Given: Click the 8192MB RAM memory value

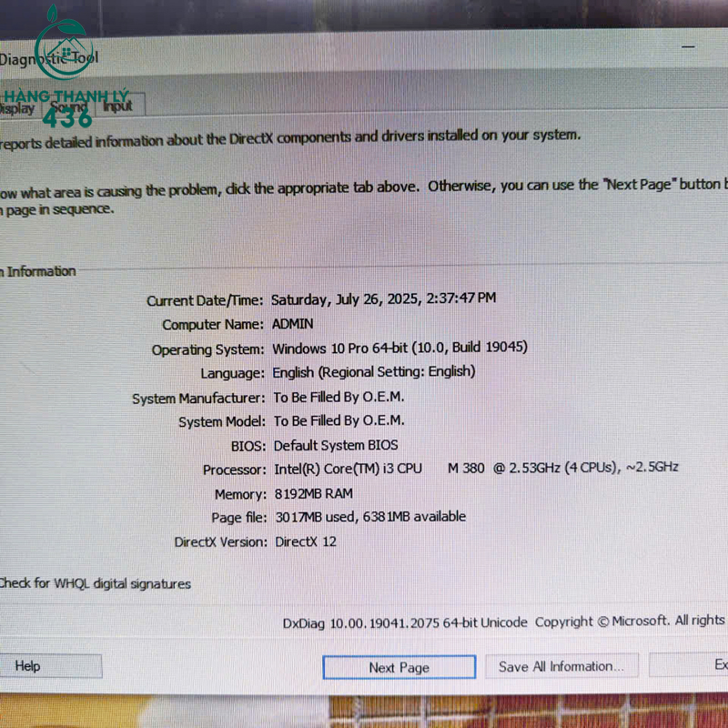Looking at the screenshot, I should point(313,493).
